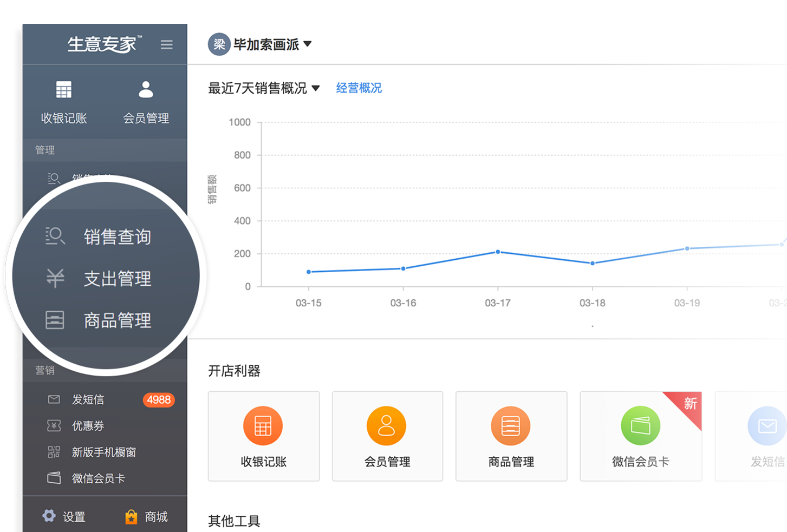Open the green 微信会员卡 tile
Viewport: 787px width, 532px height.
(x=640, y=426)
